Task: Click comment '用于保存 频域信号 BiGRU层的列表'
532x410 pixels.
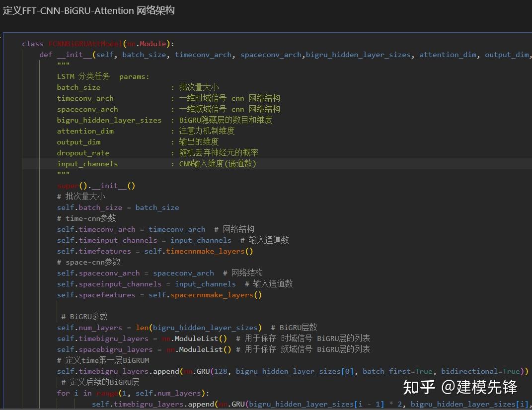Action: (307, 349)
